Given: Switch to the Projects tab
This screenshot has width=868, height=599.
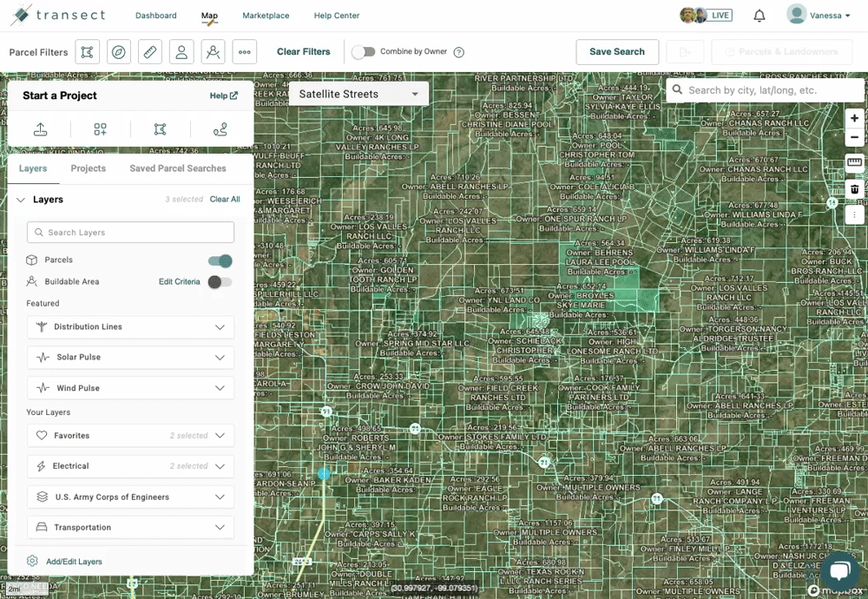Looking at the screenshot, I should (88, 169).
